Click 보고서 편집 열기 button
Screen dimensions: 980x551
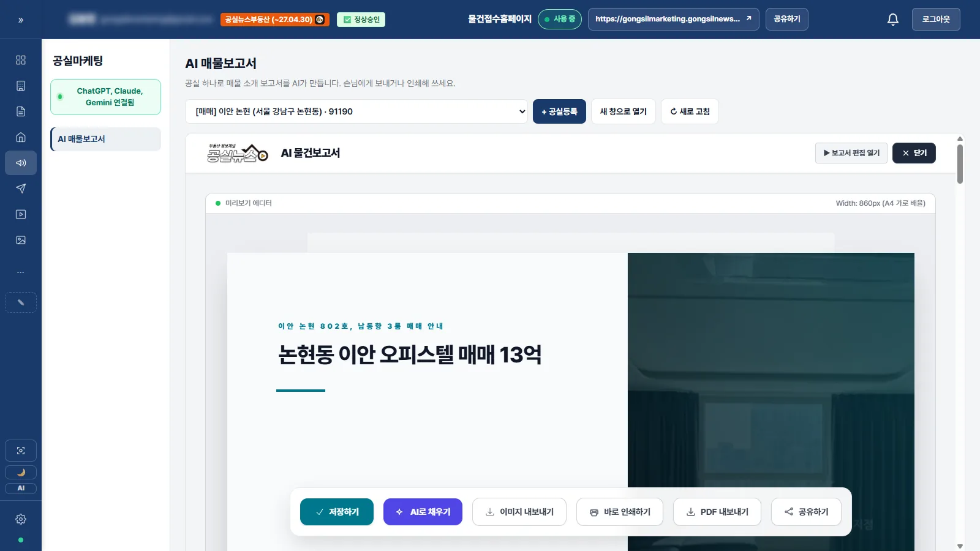click(851, 153)
